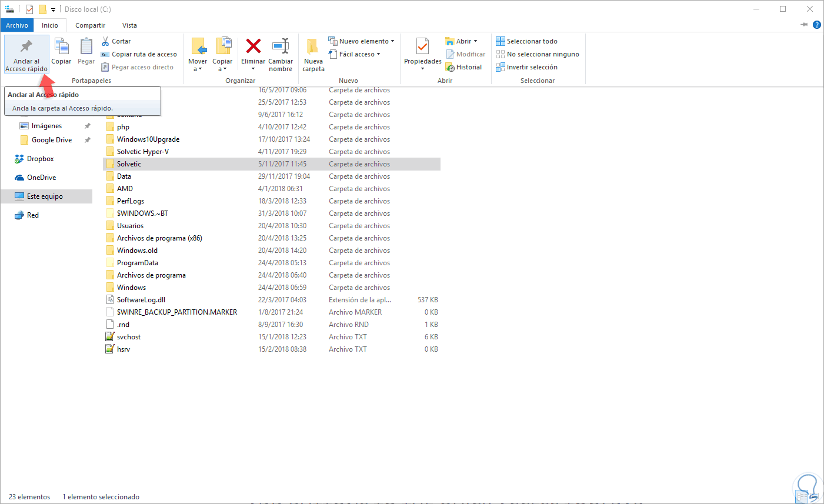824x504 pixels.
Task: Click the drive system icon in title bar
Action: (9, 9)
